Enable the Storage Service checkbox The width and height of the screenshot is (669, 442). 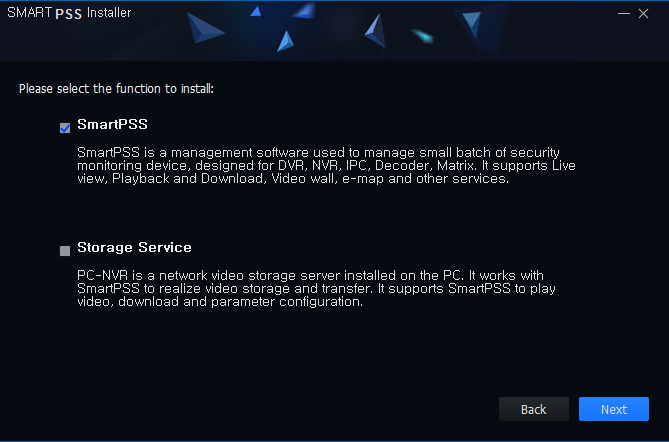[x=65, y=250]
